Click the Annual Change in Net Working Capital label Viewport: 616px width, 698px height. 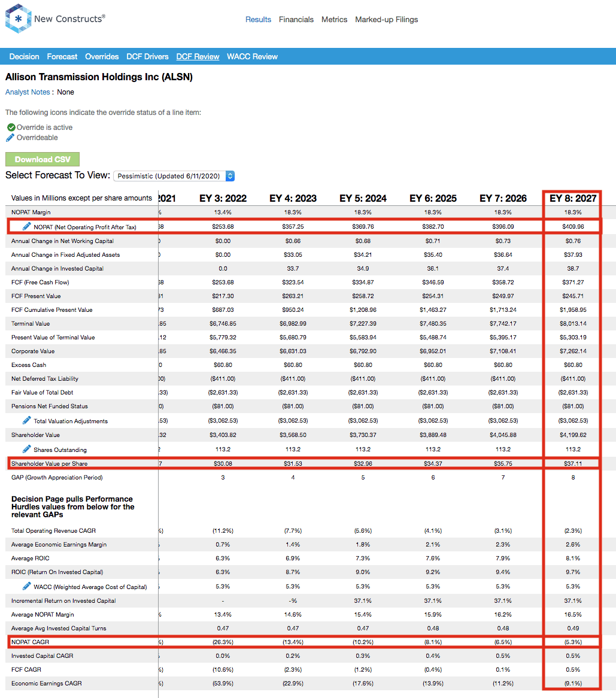[62, 241]
